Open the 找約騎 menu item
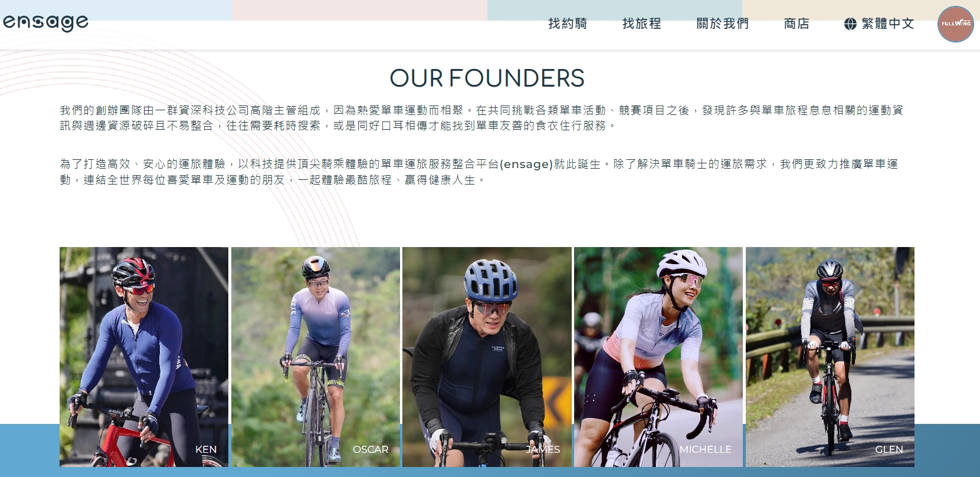 coord(568,24)
